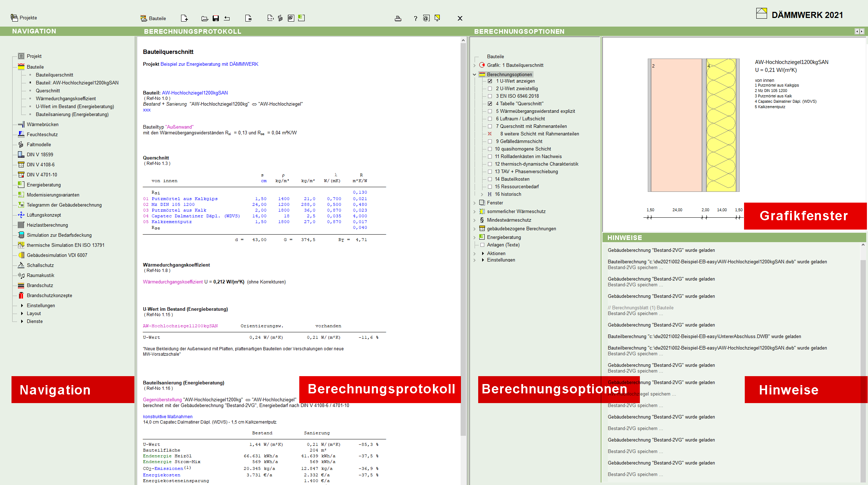Check option 3 EN ISO 6946:2018
This screenshot has width=868, height=485.
490,96
